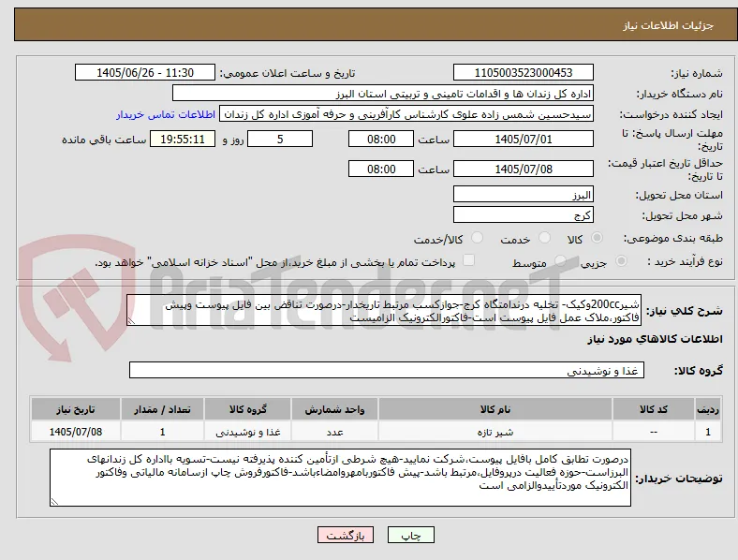Click the goods group field غذا و نوشیدنی
Viewport: 738px width, 560px height.
(x=387, y=370)
